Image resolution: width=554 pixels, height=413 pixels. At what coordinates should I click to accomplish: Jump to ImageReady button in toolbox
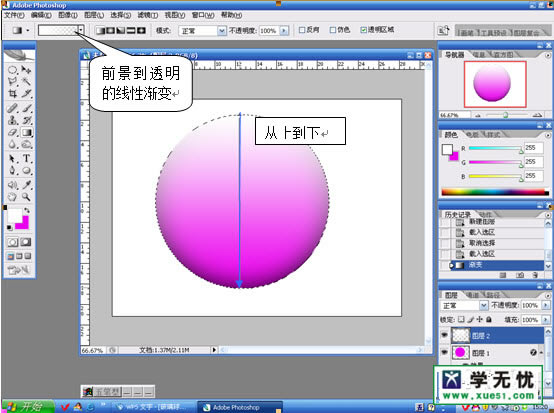(19, 270)
